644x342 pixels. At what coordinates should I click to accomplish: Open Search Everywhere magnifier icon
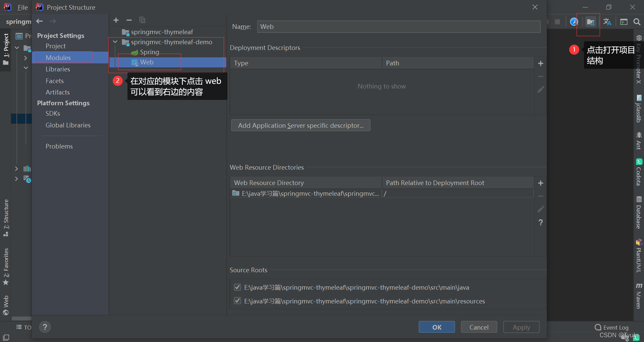637,22
